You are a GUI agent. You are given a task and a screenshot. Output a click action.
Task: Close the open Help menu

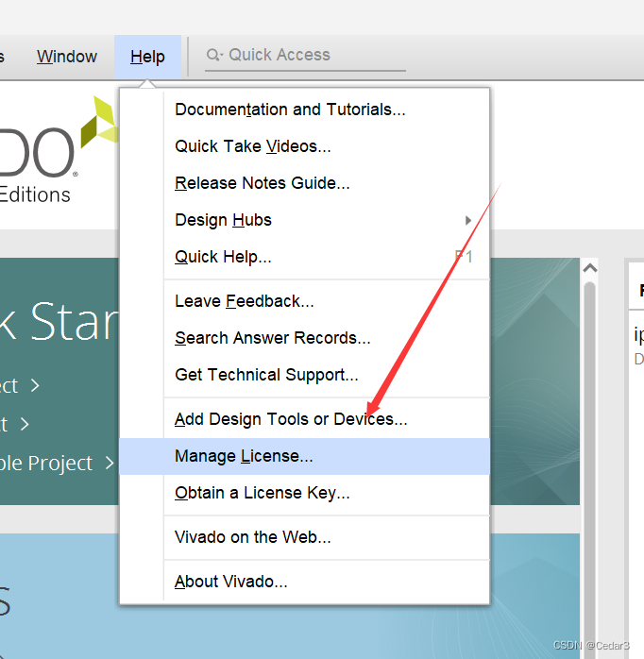pos(147,57)
